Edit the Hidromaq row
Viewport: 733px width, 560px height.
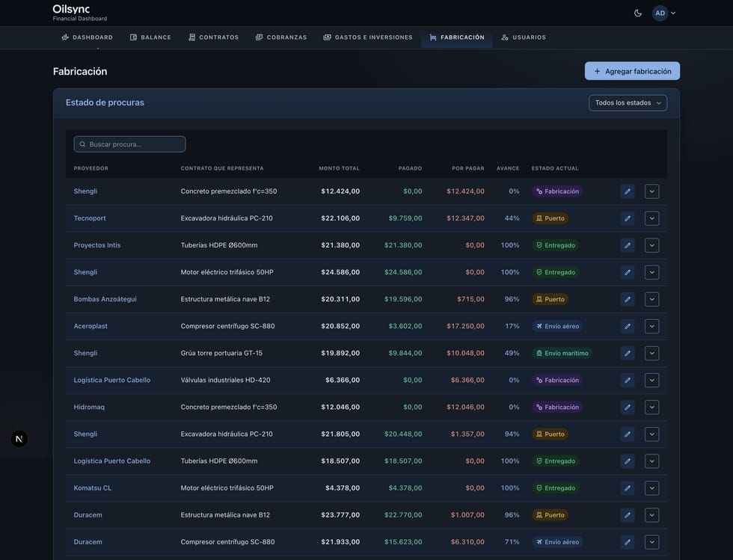628,407
